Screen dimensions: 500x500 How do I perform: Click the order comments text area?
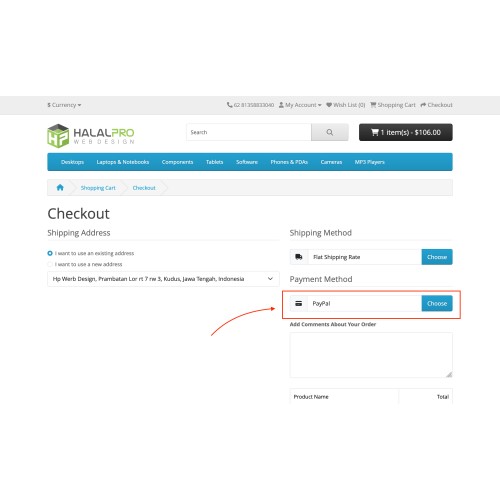click(x=371, y=355)
